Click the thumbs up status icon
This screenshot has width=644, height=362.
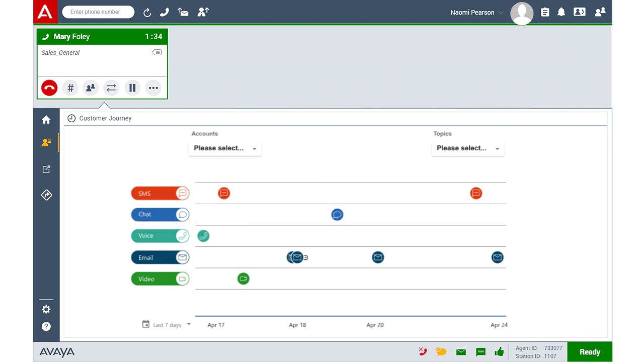[x=499, y=351]
